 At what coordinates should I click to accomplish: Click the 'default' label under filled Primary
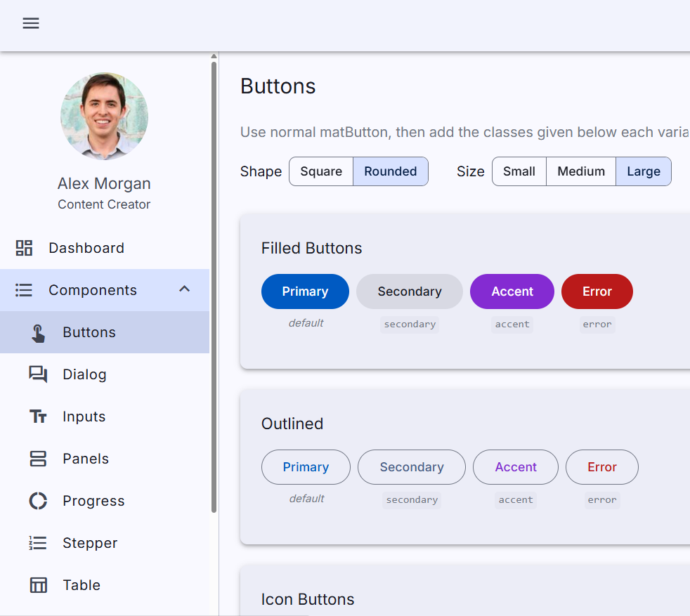pos(306,323)
